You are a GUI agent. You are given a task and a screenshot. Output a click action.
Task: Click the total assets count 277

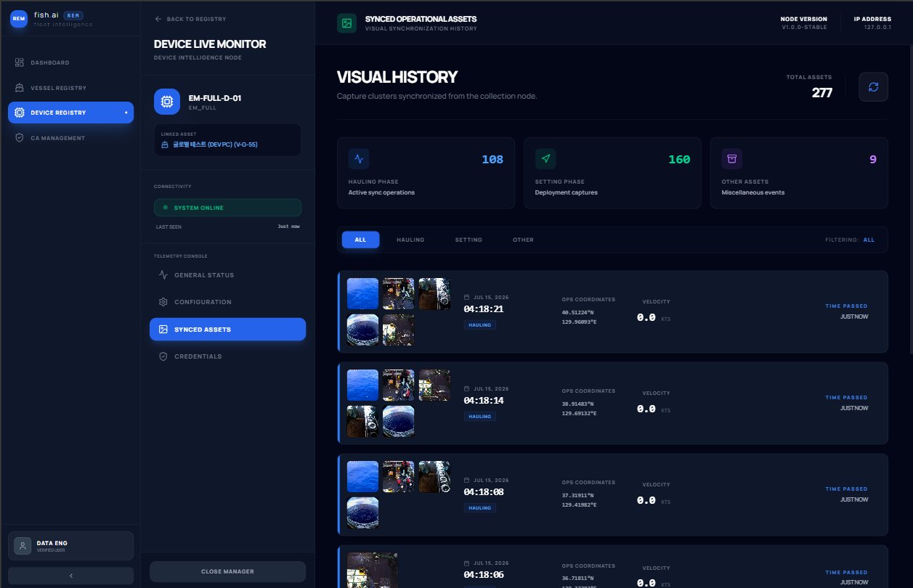821,92
